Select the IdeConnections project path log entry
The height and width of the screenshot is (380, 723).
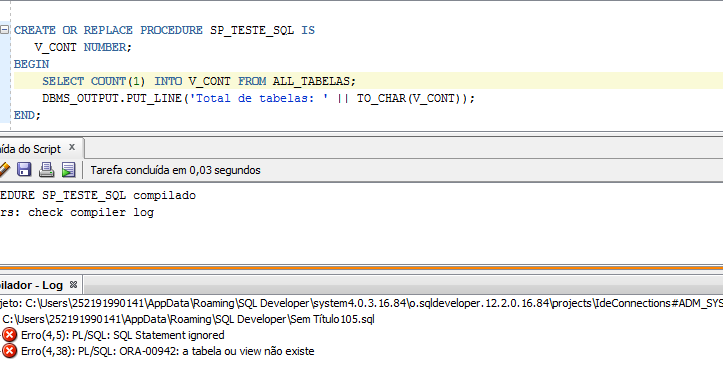[362, 303]
